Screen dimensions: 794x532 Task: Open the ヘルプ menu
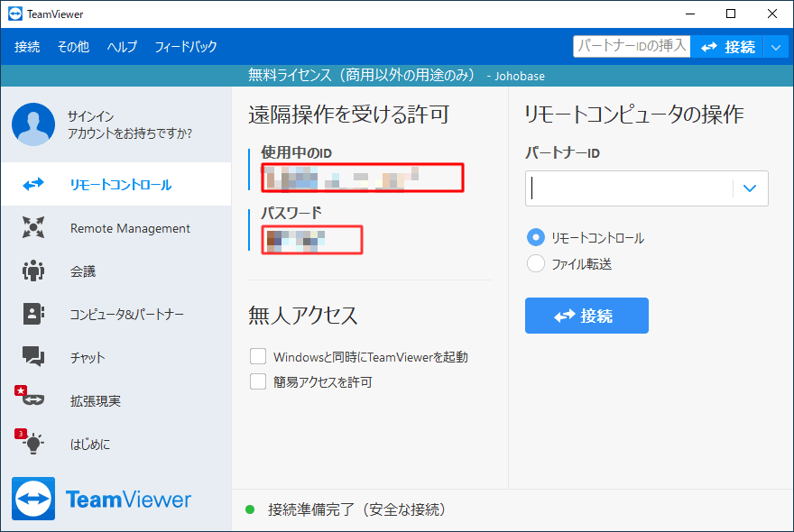(x=122, y=47)
